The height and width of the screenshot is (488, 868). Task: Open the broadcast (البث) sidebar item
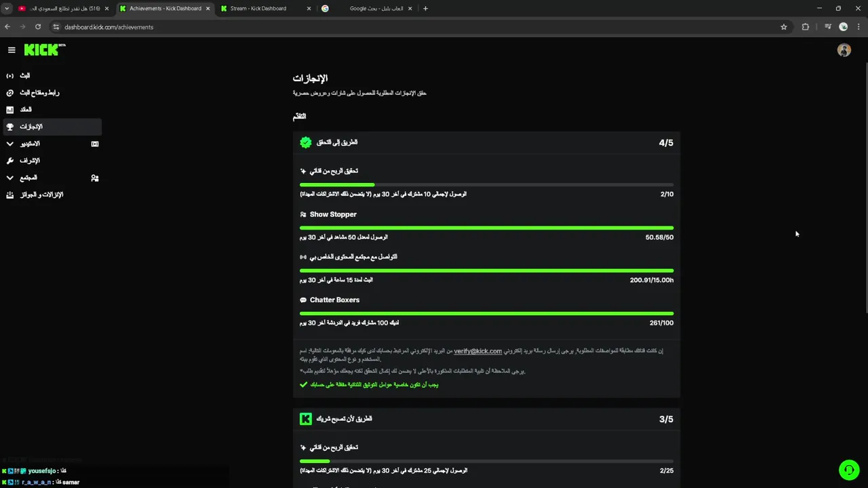point(25,76)
